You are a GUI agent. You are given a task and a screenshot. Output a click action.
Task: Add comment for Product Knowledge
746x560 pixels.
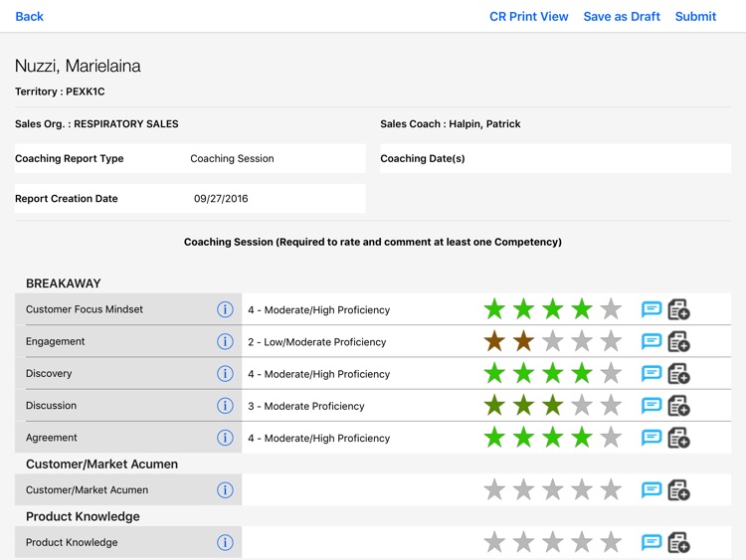[x=652, y=542]
